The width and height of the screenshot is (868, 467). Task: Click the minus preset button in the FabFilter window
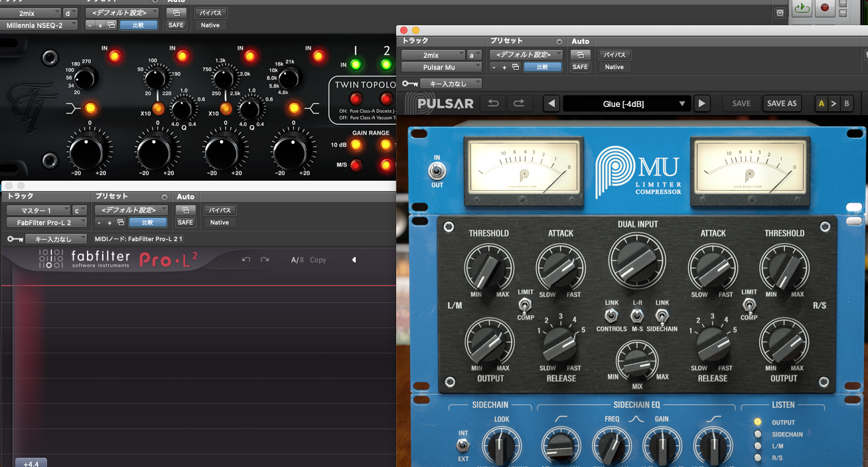(x=100, y=223)
